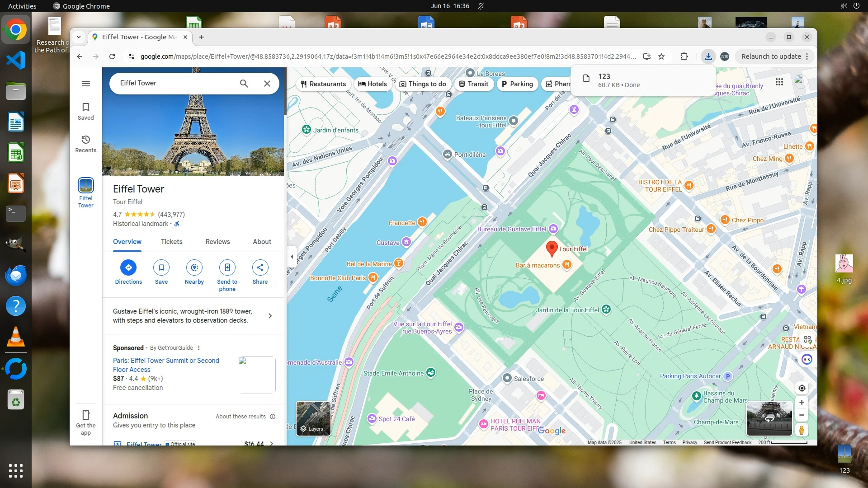Click the zoom in plus button
This screenshot has width=868, height=488.
[802, 403]
